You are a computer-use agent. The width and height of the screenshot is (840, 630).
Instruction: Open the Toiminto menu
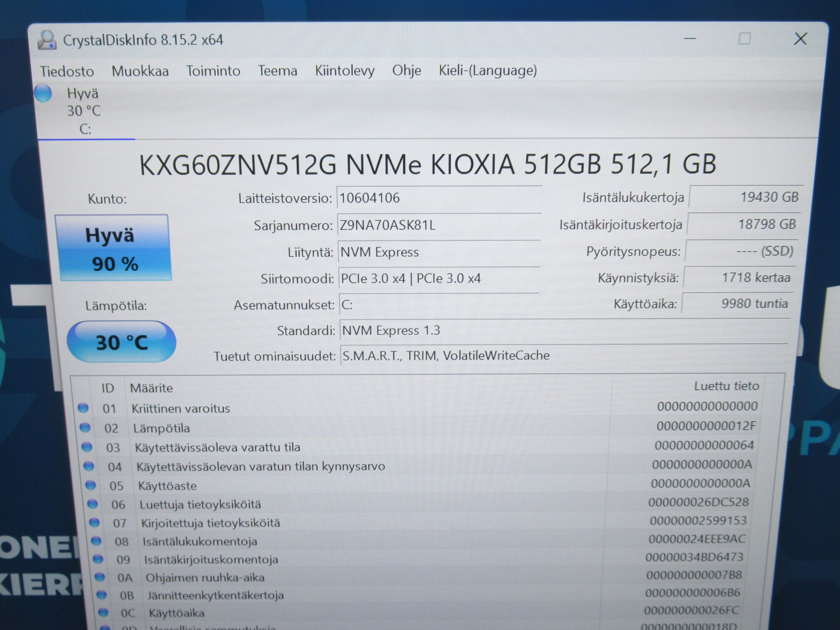click(213, 71)
